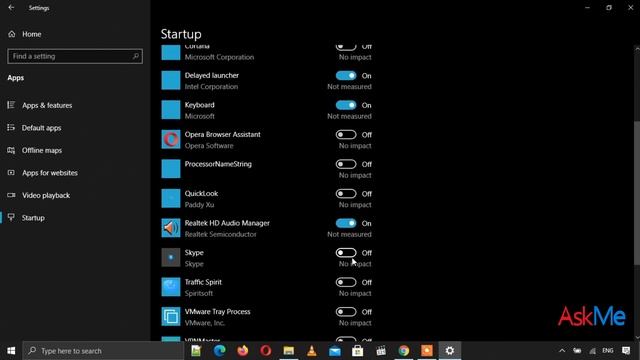Enable ProcessorNameString startup toggle

coord(346,164)
